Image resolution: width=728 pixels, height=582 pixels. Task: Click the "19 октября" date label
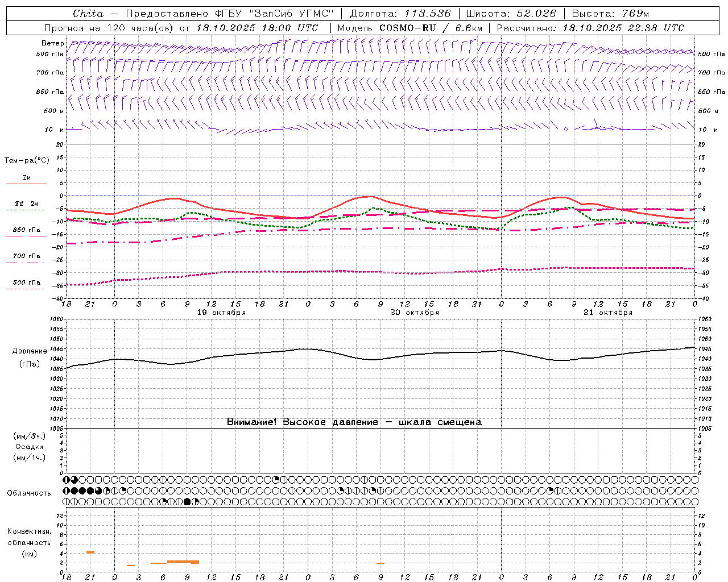coord(221,313)
